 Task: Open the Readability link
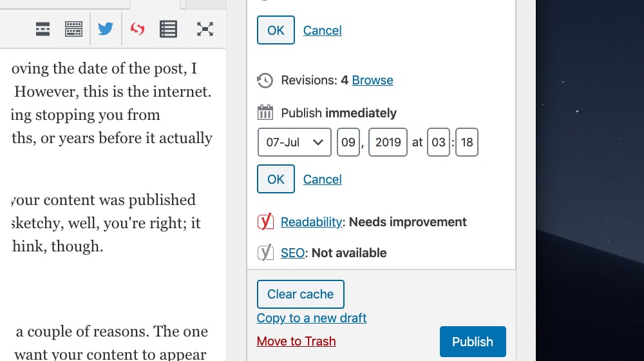tap(311, 222)
